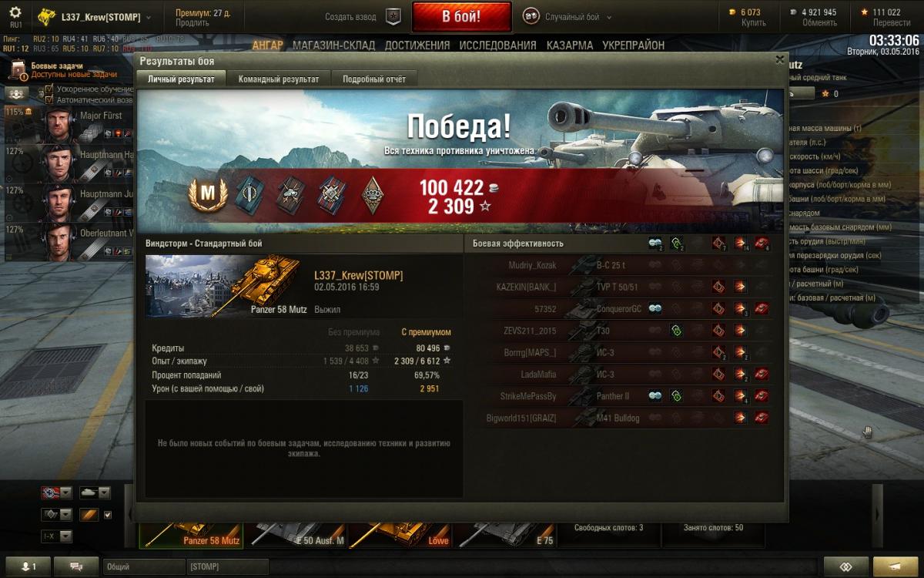Image resolution: width=924 pixels, height=578 pixels.
Task: Switch to the Командный результат tab
Action: 279,79
